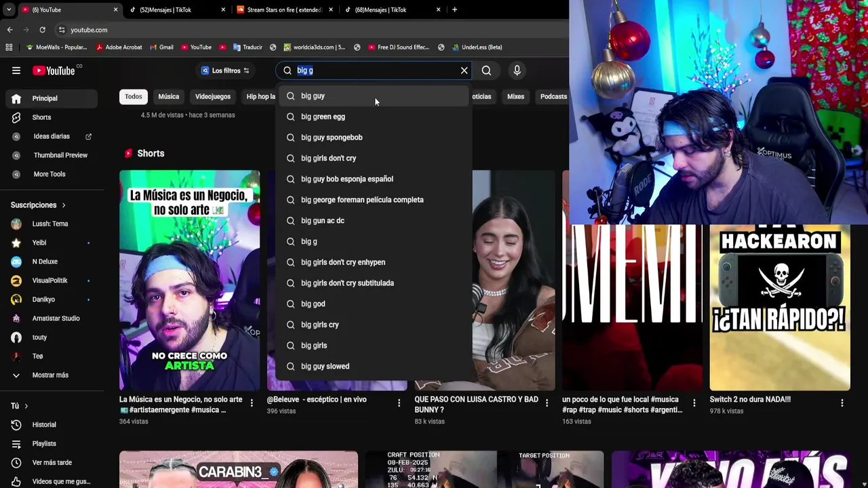
Task: Open options for the Luisa Castro short
Action: (547, 403)
